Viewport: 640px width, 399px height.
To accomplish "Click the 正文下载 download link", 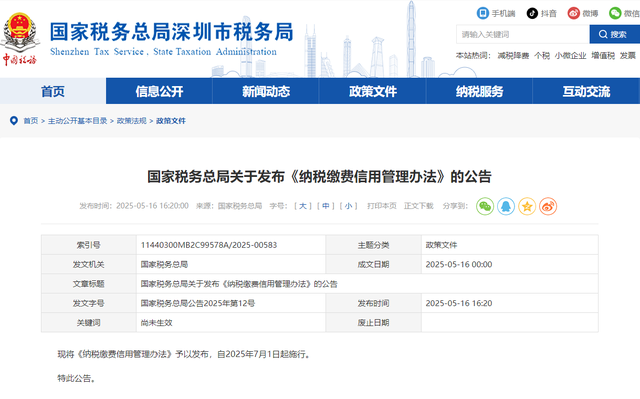I will (418, 206).
